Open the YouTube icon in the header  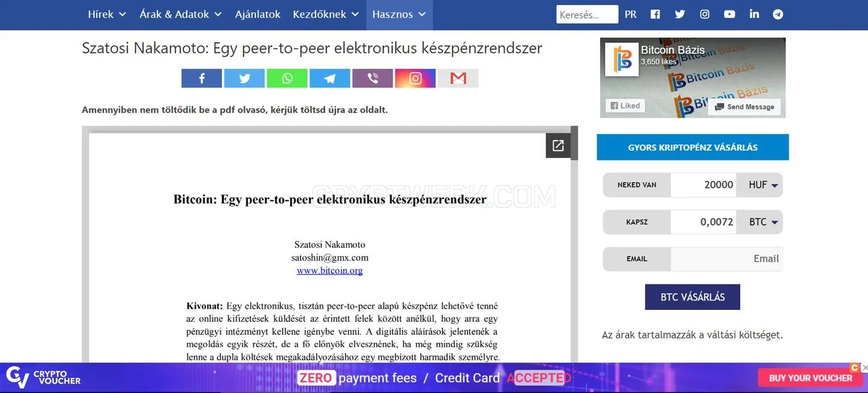point(730,14)
